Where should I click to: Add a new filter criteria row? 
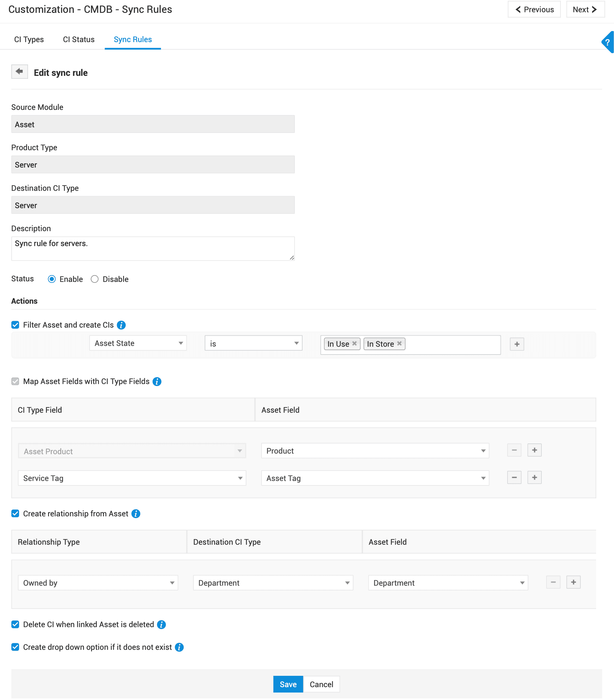[517, 344]
